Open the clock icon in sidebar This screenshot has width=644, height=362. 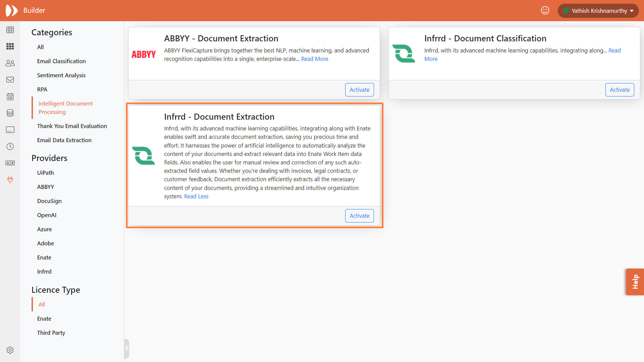(x=10, y=147)
